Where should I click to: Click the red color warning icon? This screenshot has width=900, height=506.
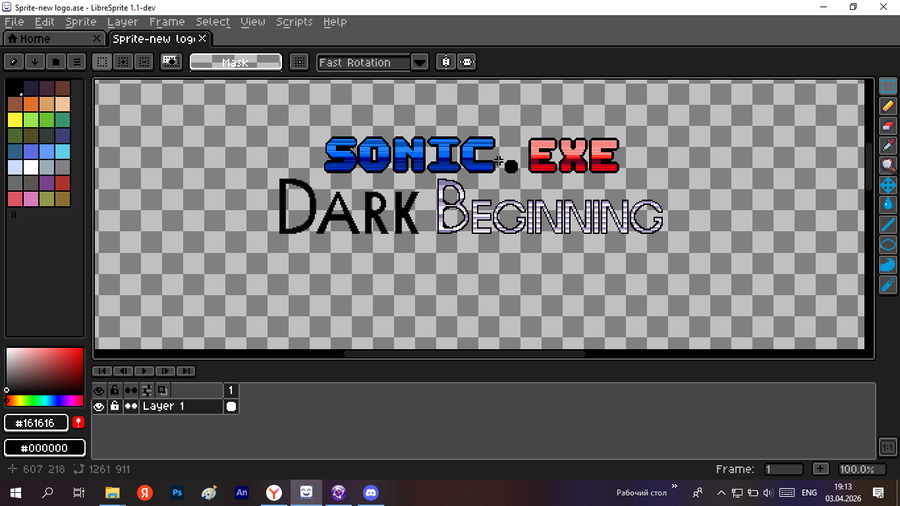click(78, 423)
